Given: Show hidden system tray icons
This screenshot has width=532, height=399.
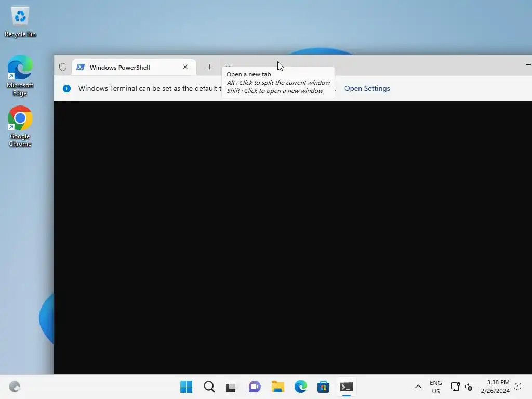Looking at the screenshot, I should [418, 387].
